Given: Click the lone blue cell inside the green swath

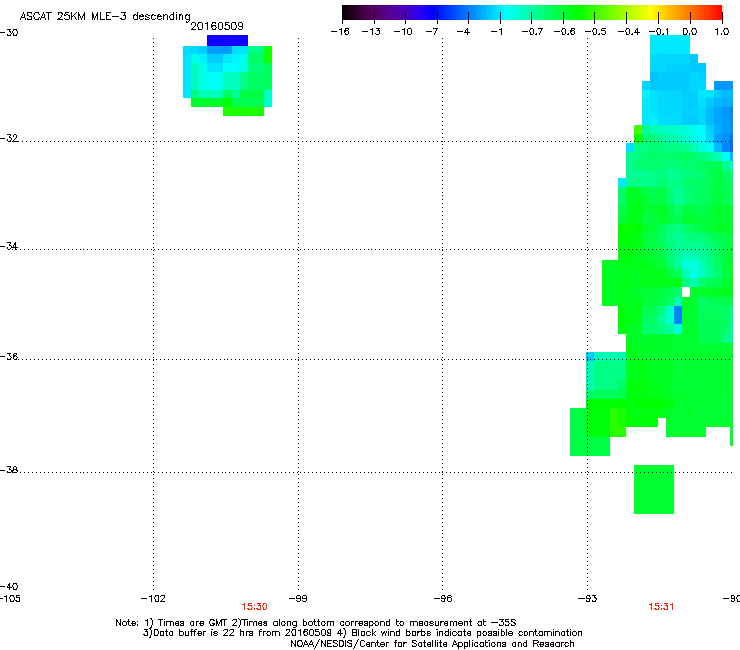Looking at the screenshot, I should (678, 315).
